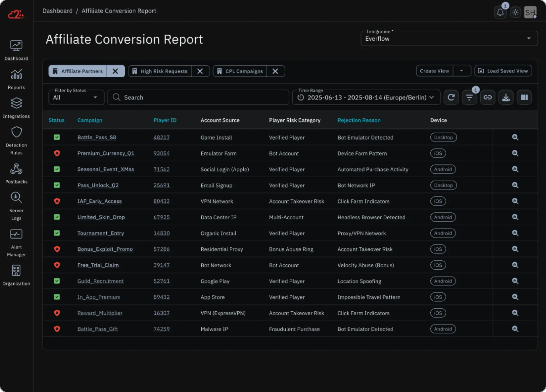Open the Integration Everflow dropdown
Viewport: 546px width, 392px height.
tap(449, 39)
